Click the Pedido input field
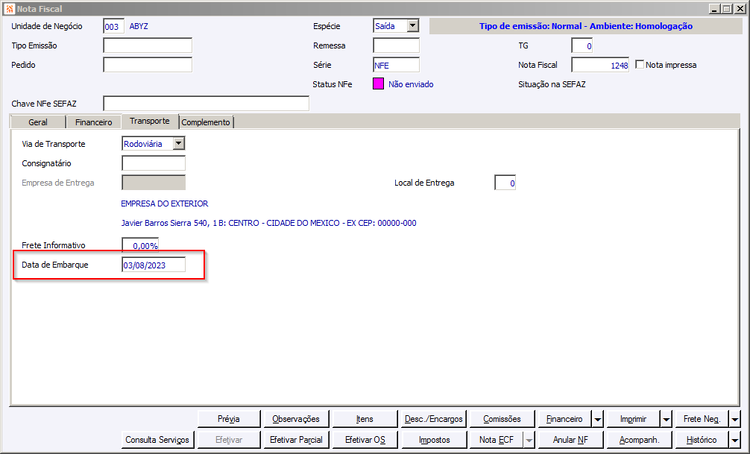The height and width of the screenshot is (454, 750). coord(147,65)
